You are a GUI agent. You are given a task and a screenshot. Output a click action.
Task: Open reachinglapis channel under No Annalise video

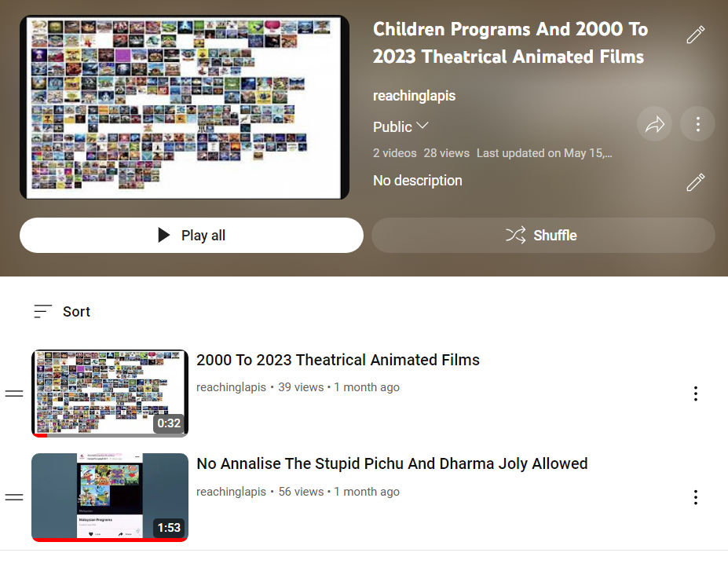(231, 492)
